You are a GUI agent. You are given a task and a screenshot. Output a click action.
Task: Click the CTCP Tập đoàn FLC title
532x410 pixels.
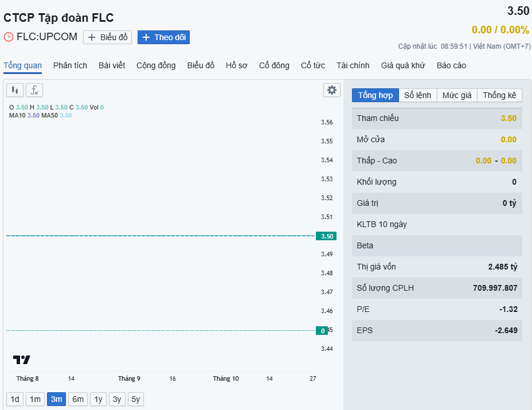tap(58, 18)
